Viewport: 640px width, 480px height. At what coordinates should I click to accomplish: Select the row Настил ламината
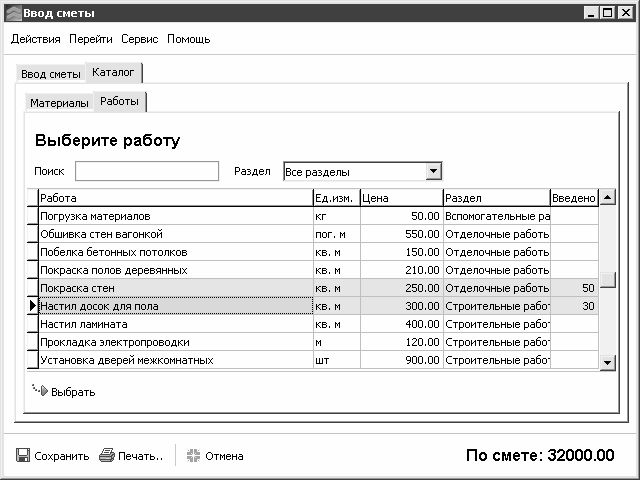coord(313,324)
